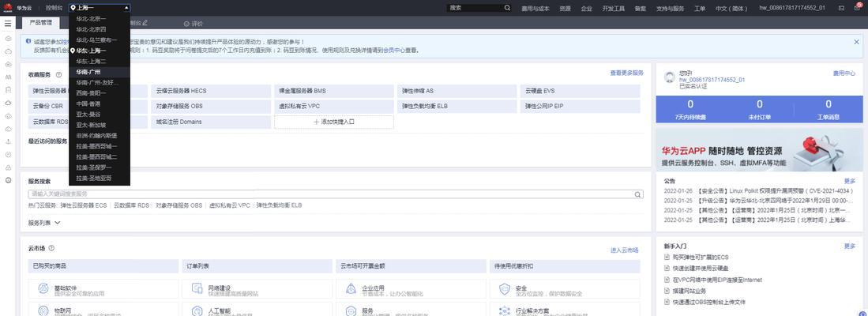Open the cart icon with red badge

click(x=858, y=7)
